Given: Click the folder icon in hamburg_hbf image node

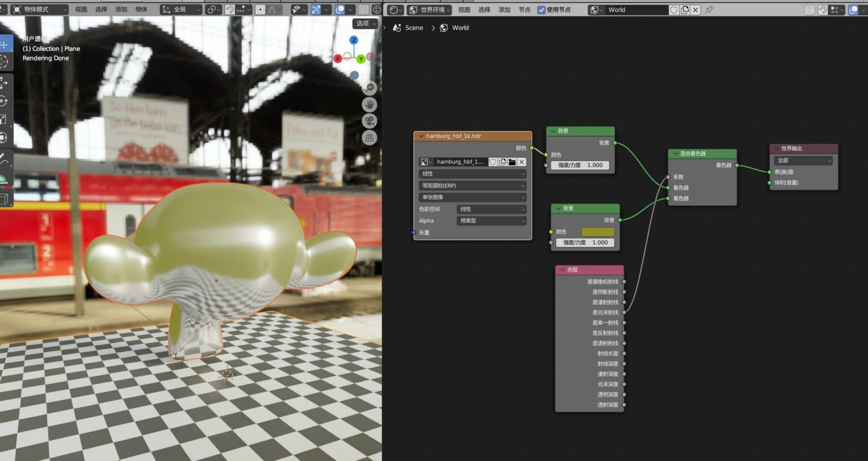Looking at the screenshot, I should click(x=512, y=162).
